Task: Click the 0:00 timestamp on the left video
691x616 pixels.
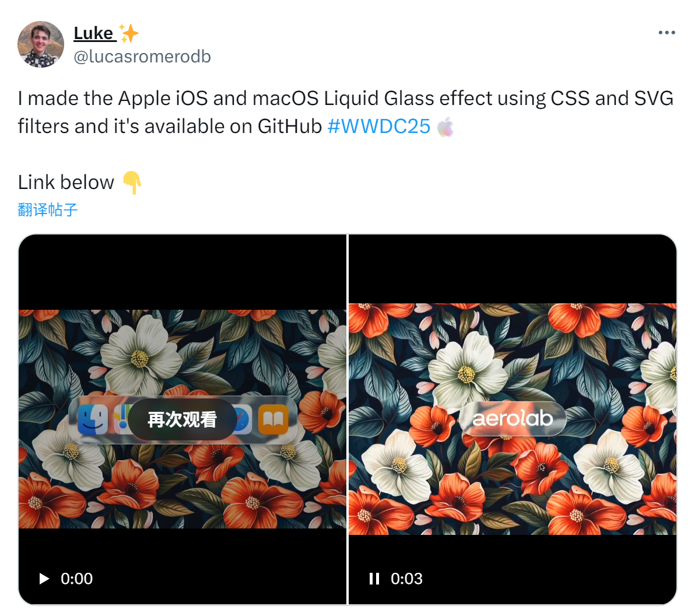Action: coord(76,579)
